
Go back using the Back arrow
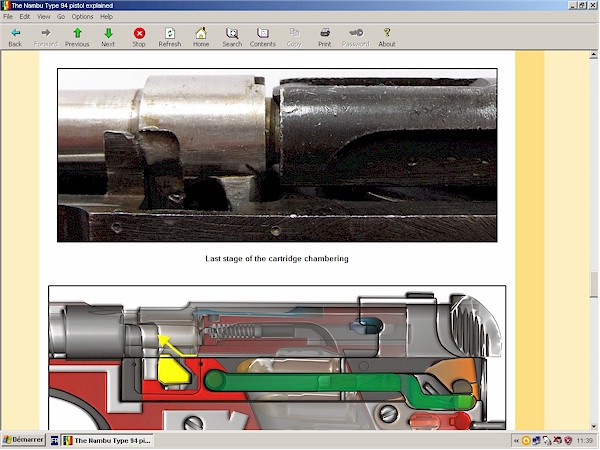[x=15, y=37]
